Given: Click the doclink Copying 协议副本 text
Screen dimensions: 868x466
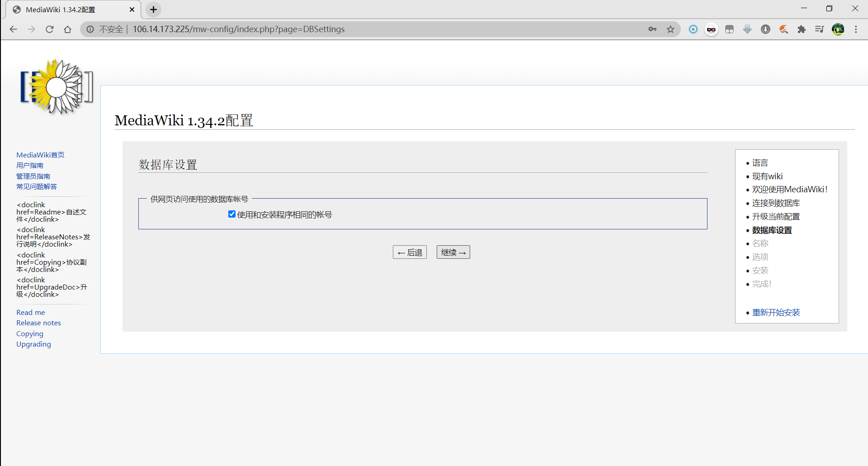Looking at the screenshot, I should click(x=52, y=262).
